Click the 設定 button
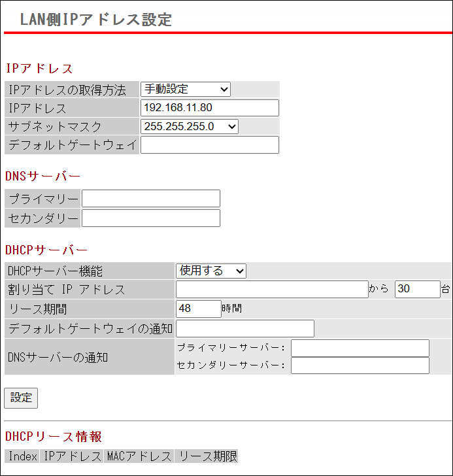 point(21,398)
